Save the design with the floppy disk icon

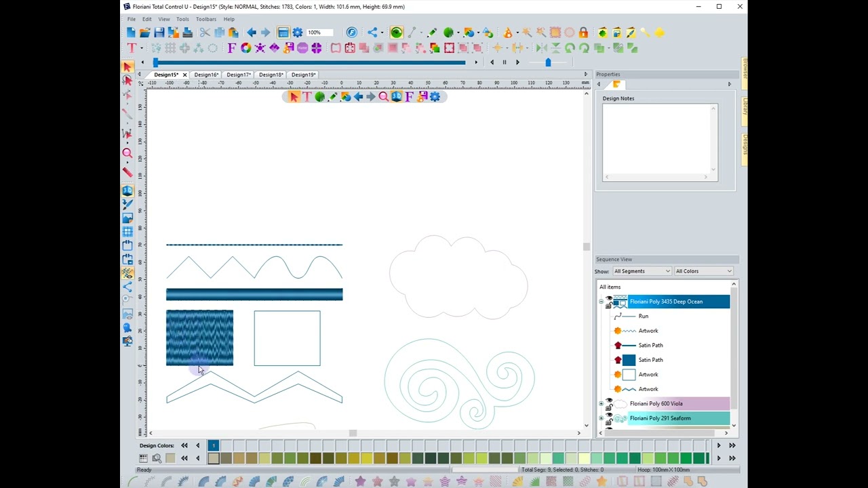tap(159, 33)
